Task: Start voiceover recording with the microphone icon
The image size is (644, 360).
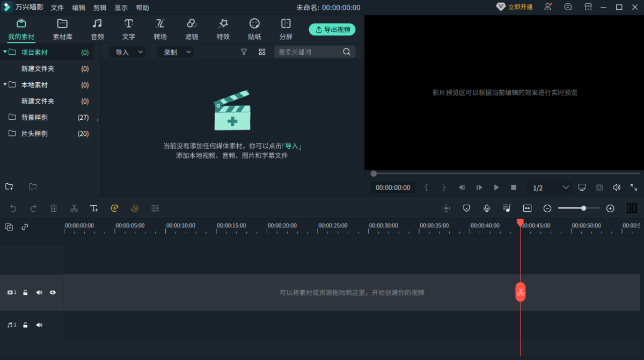Action: pyautogui.click(x=486, y=208)
